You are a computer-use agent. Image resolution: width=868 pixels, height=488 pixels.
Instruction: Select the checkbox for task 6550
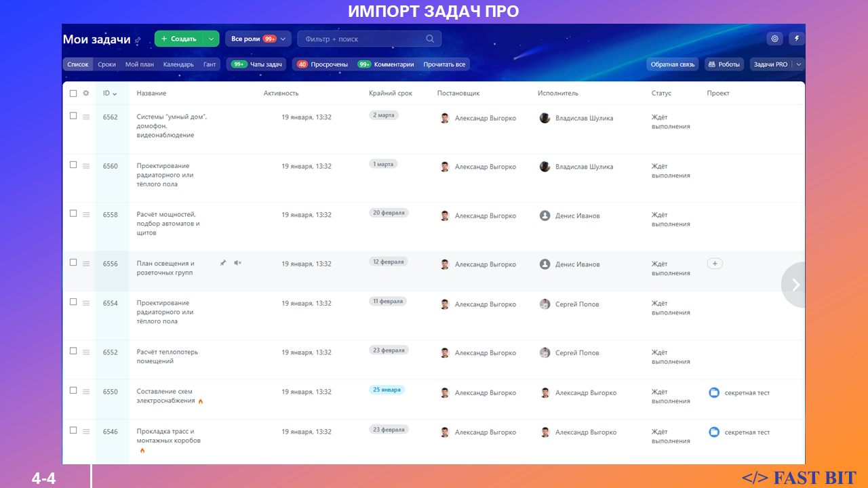(x=73, y=390)
